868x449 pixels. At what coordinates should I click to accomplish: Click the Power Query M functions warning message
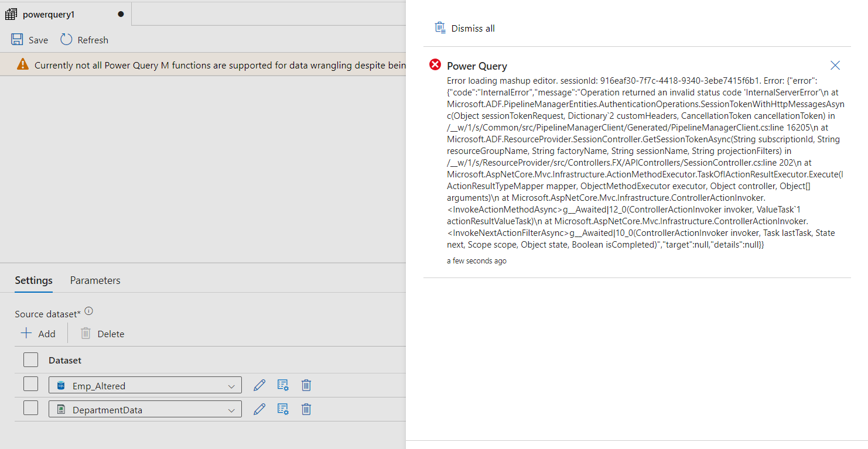tap(220, 65)
